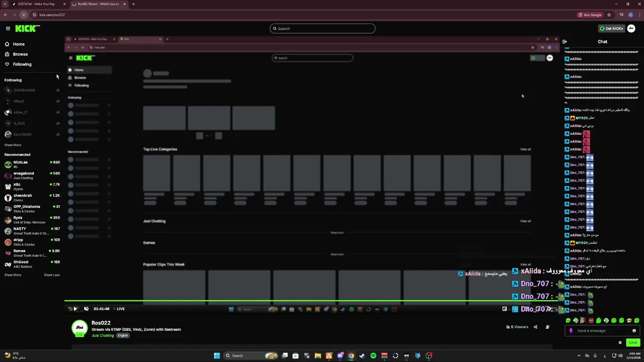Screen dimensions: 644x362
Task: Click Ask Google in the address bar
Action: point(590,15)
